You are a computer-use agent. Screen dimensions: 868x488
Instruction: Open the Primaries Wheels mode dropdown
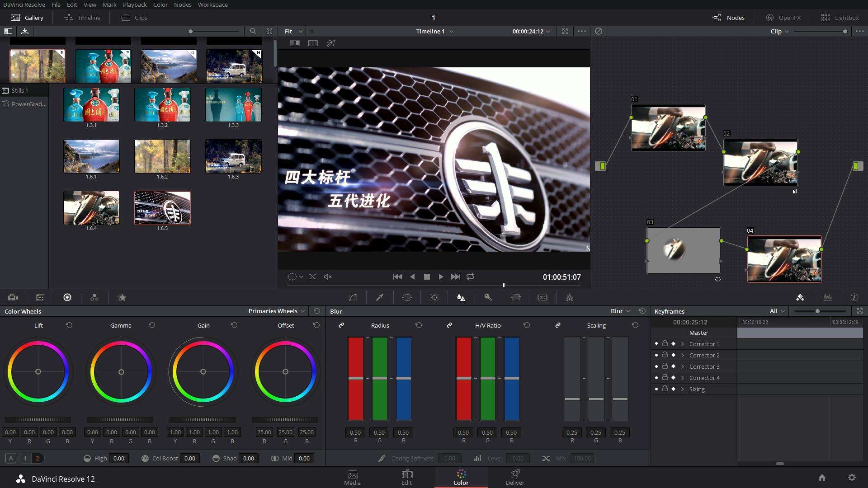[x=277, y=311]
